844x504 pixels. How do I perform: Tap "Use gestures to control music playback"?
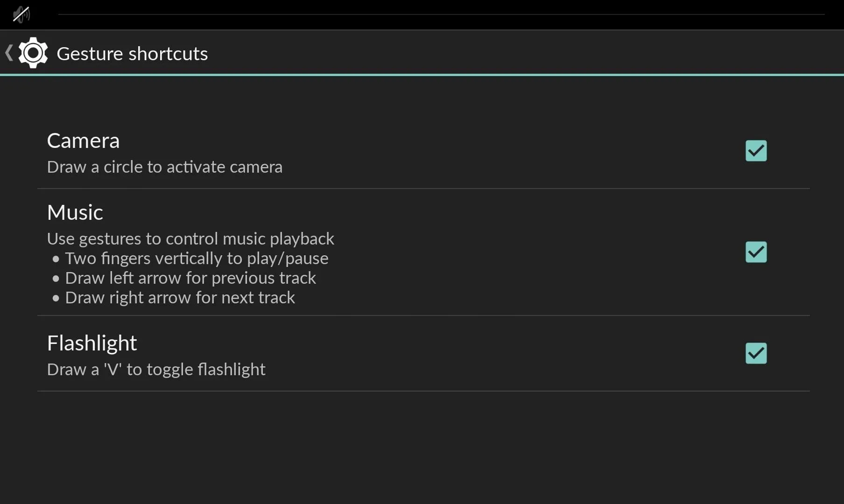click(x=190, y=239)
